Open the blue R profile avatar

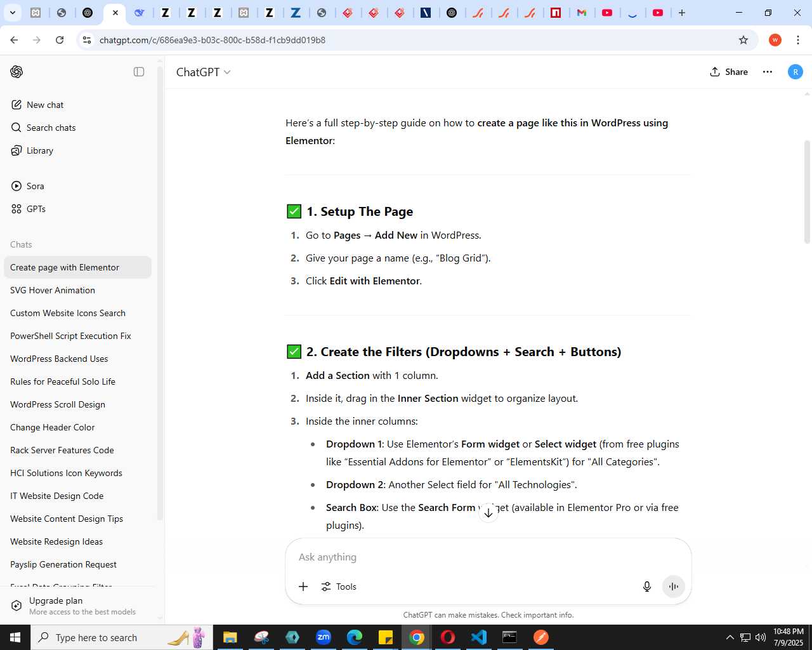point(796,72)
